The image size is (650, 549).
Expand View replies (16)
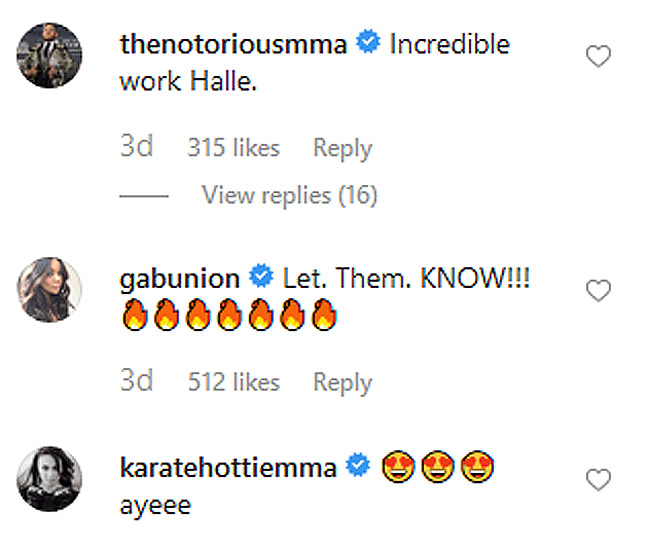pyautogui.click(x=289, y=196)
